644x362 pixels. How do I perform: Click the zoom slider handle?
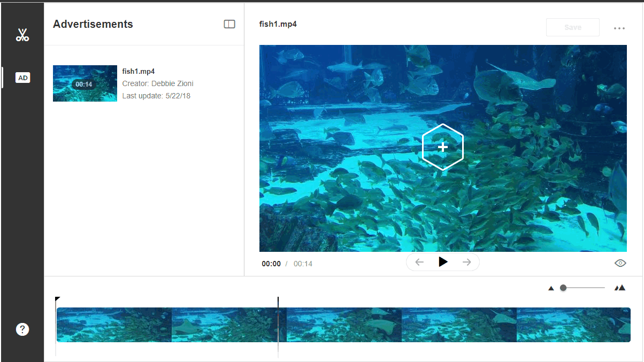563,288
